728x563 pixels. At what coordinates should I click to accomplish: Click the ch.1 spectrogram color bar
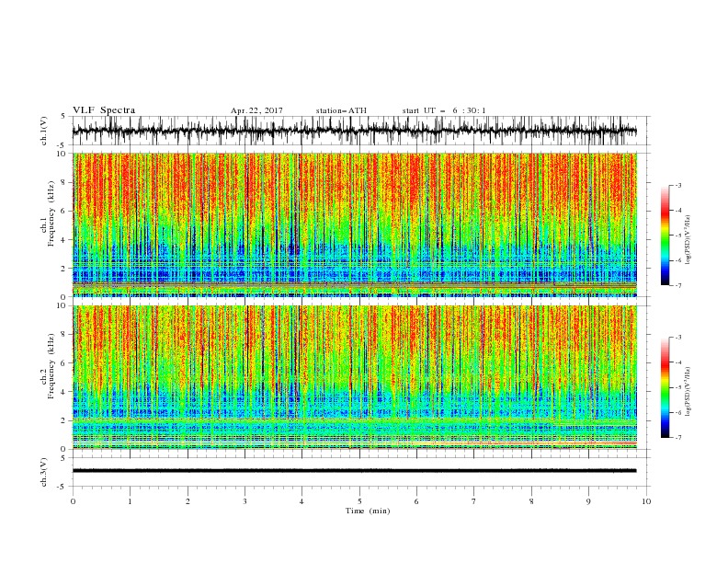[x=665, y=236]
